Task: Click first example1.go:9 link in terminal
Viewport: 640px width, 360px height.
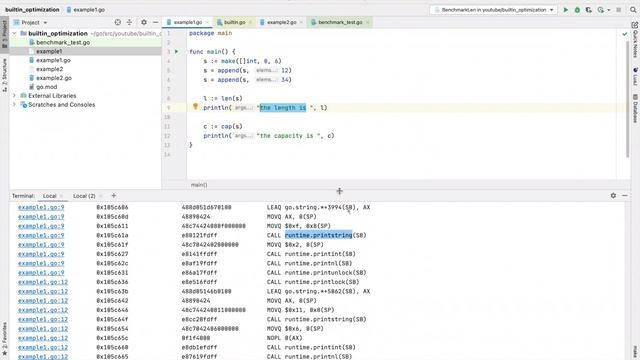Action: click(41, 207)
